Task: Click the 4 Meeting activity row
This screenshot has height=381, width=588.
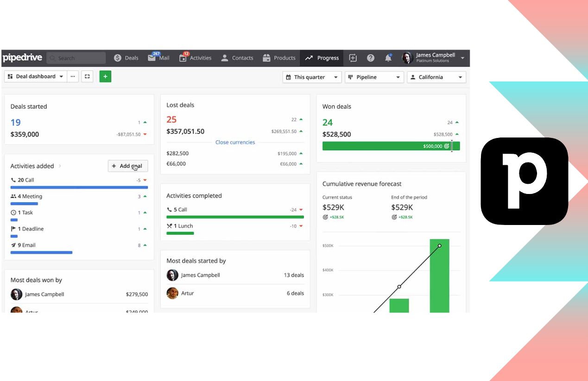Action: (79, 199)
